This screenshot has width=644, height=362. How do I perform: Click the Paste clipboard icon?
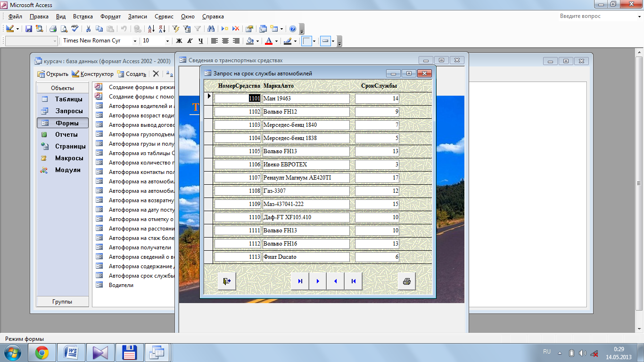point(110,29)
